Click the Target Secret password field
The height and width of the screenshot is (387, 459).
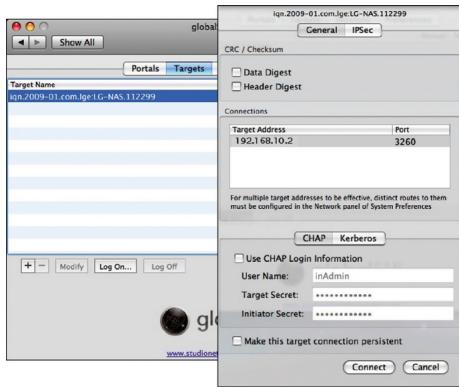383,295
